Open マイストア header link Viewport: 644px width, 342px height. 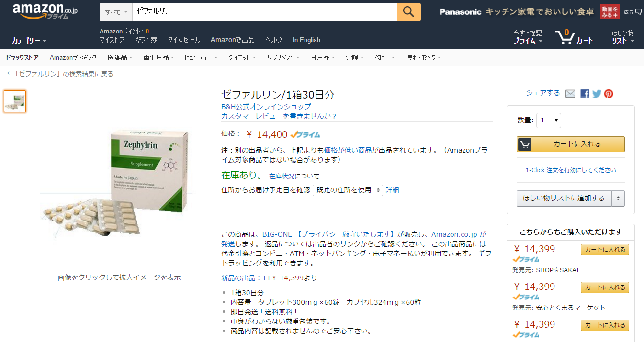tap(112, 40)
